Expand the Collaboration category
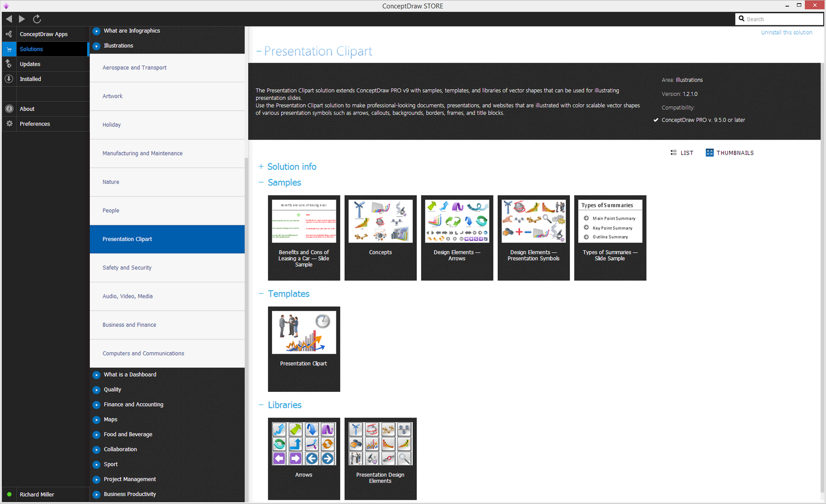Image resolution: width=826 pixels, height=504 pixels. pyautogui.click(x=96, y=450)
